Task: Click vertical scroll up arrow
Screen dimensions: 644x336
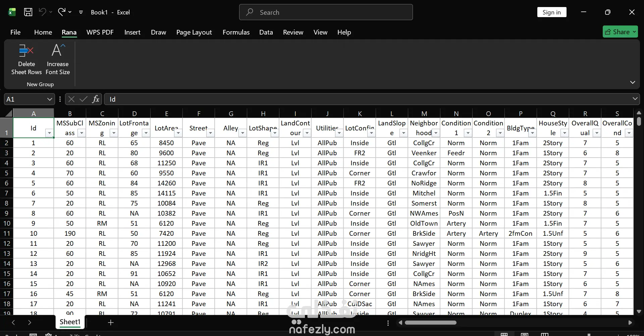Action: [639, 113]
